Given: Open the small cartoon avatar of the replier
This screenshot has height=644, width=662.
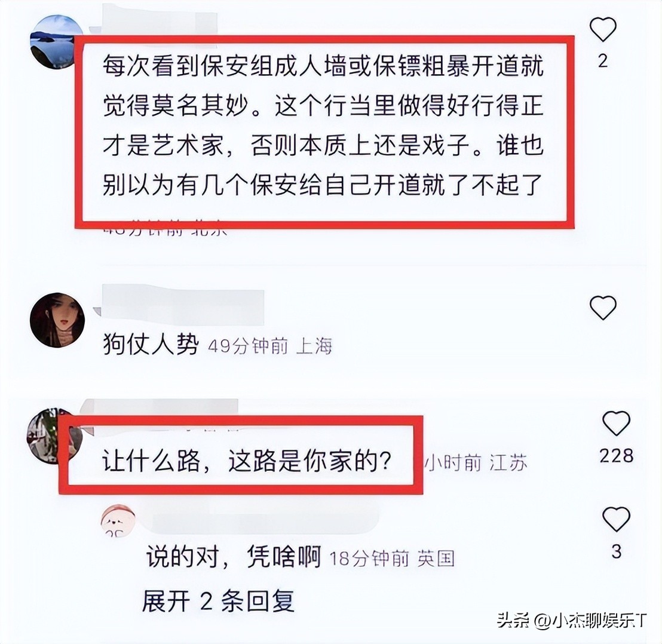Looking at the screenshot, I should 118,521.
